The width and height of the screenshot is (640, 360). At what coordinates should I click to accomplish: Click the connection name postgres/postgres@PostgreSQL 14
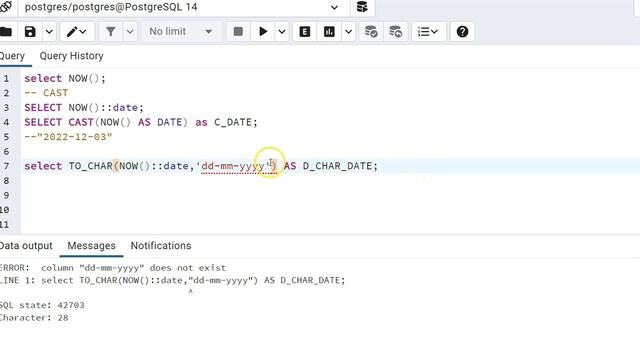[111, 7]
